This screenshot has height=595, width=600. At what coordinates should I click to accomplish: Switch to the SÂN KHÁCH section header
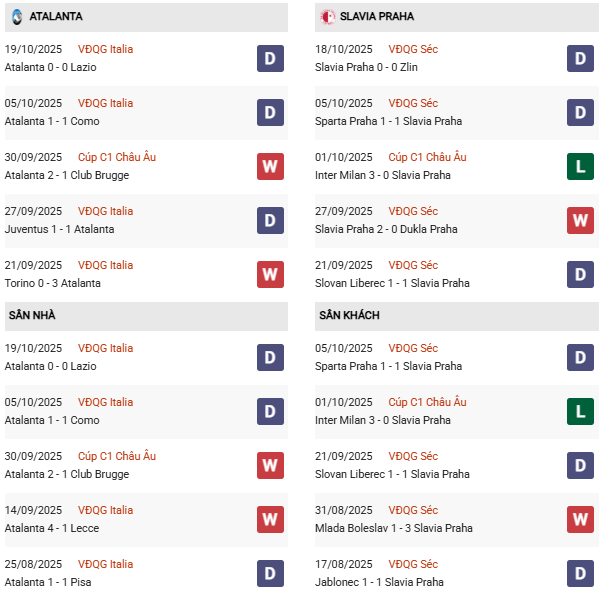point(349,316)
